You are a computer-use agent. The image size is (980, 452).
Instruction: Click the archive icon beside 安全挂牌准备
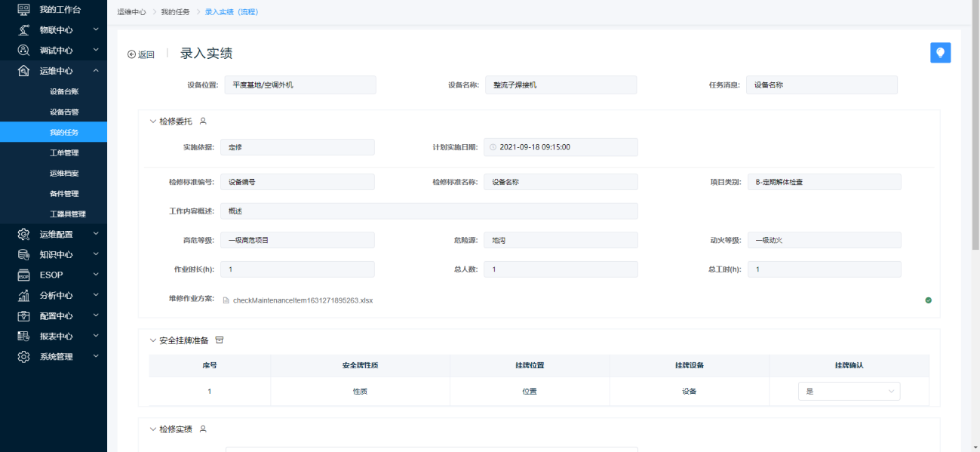[220, 340]
